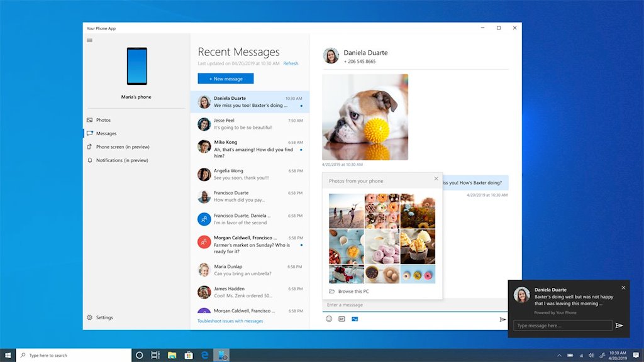644x362 pixels.
Task: Open Notifications (in preview)
Action: tap(121, 160)
